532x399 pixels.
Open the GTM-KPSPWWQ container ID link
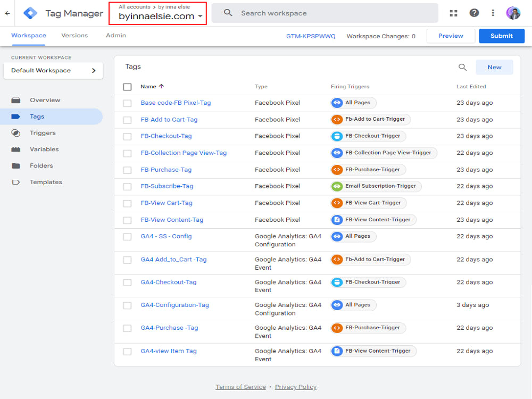click(311, 36)
